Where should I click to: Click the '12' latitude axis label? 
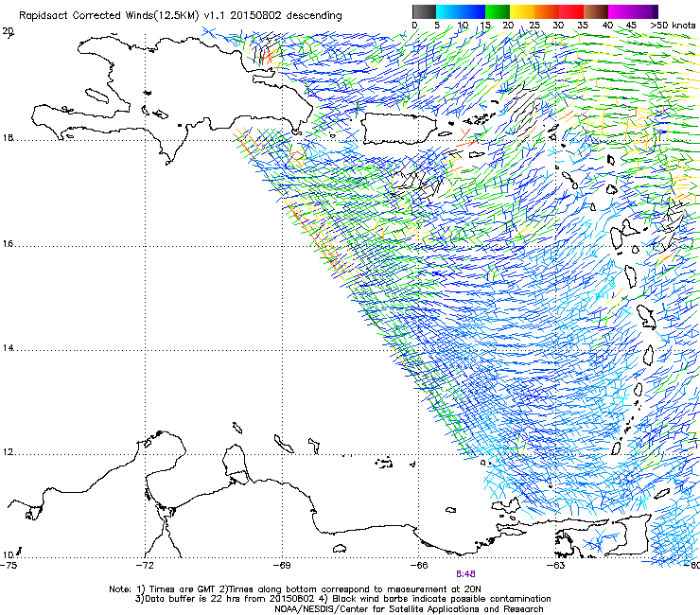click(8, 452)
